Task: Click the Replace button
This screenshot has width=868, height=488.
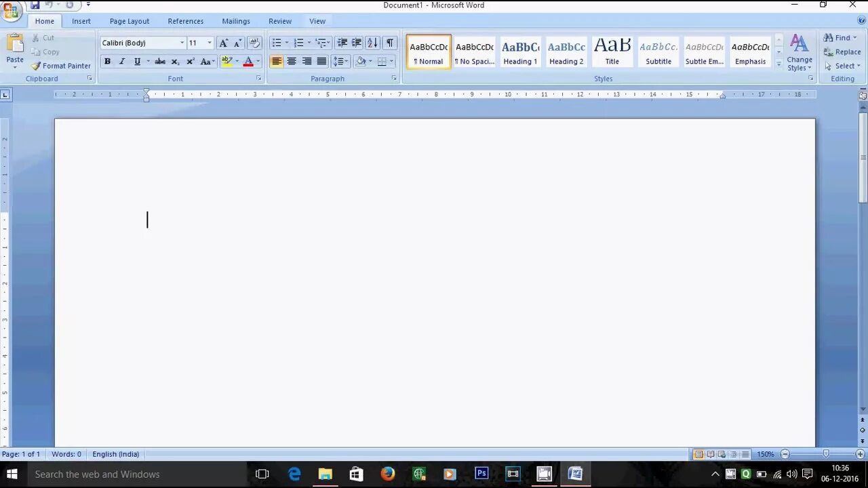Action: (x=842, y=52)
